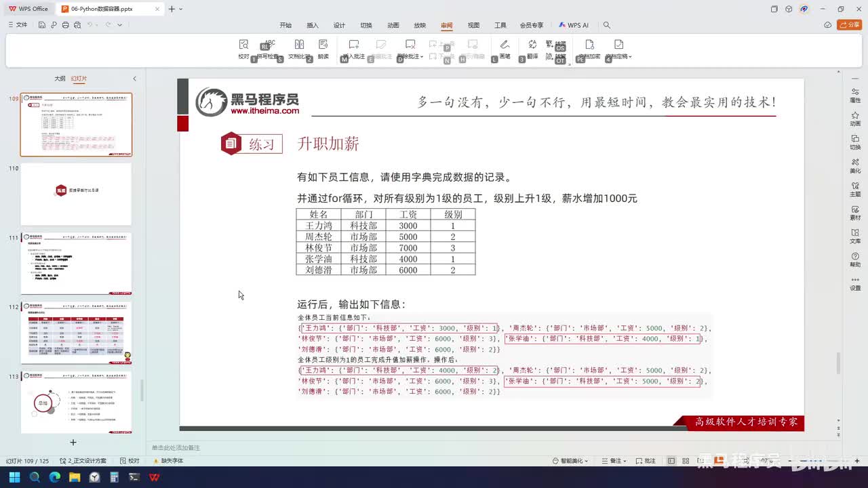Switch to slide sorter view icon
This screenshot has width=868, height=488.
686,461
